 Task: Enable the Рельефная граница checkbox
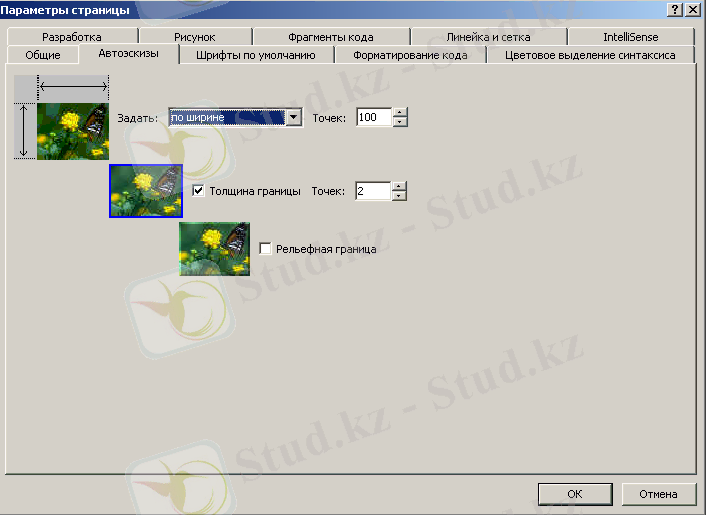coord(265,248)
